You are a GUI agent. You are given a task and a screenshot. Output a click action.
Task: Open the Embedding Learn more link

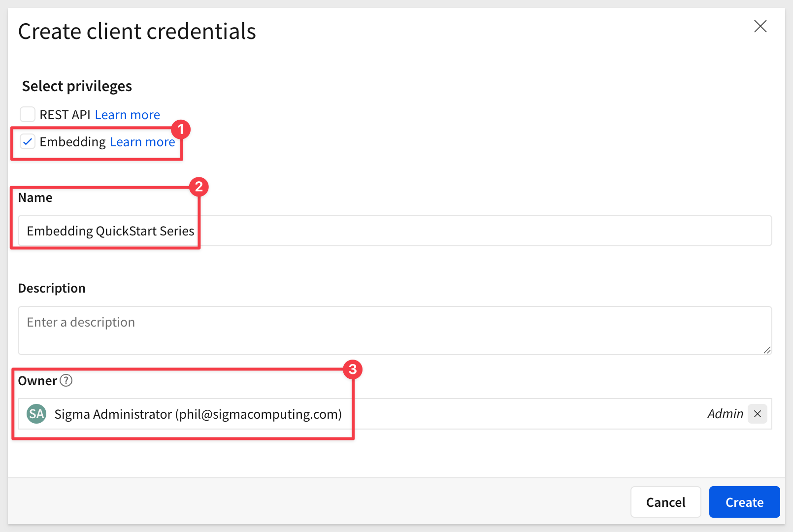(142, 142)
